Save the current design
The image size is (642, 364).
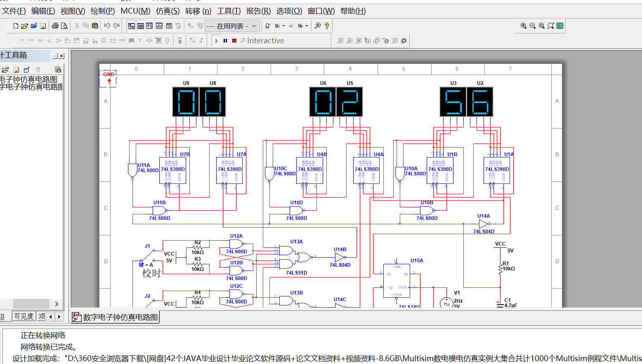click(43, 26)
